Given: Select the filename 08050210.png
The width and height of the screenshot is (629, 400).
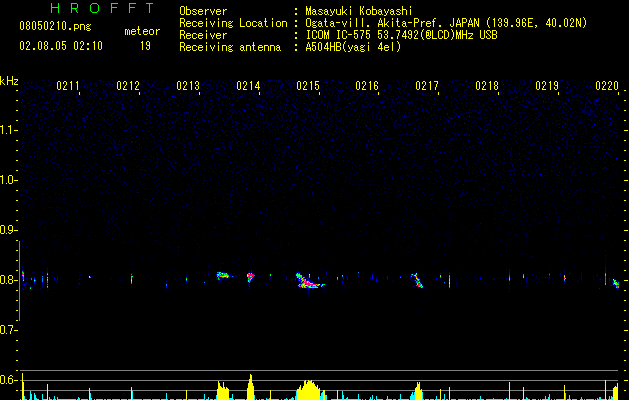Looking at the screenshot, I should point(55,26).
